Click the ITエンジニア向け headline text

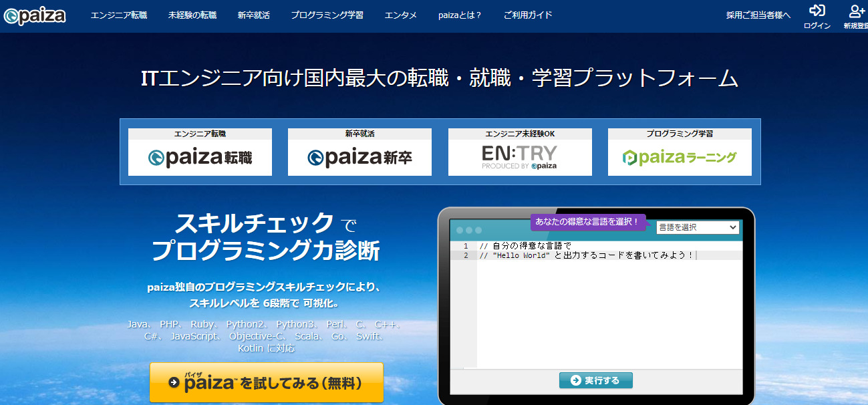440,78
